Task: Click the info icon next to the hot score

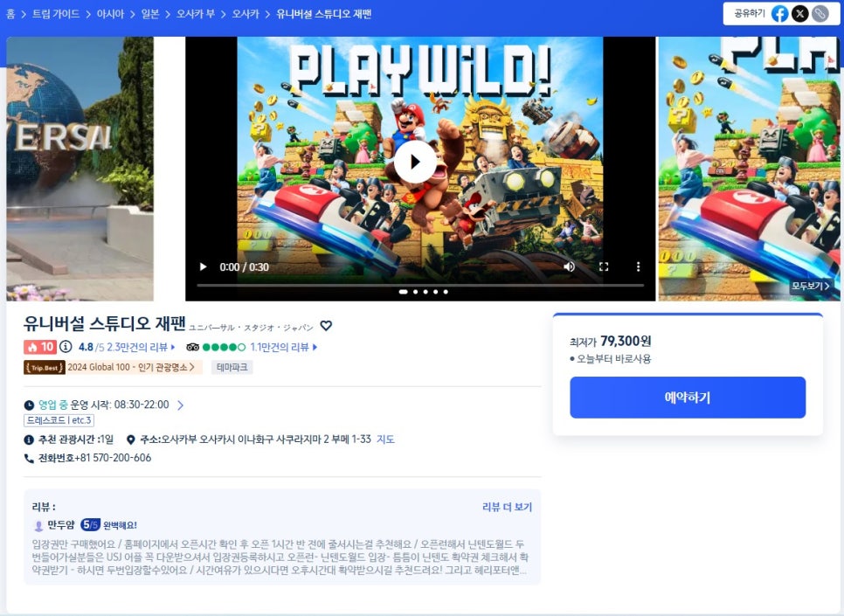Action: coord(66,347)
